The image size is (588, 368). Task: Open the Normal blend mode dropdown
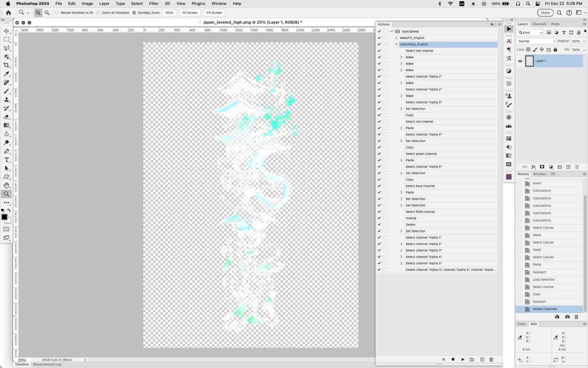(x=536, y=41)
